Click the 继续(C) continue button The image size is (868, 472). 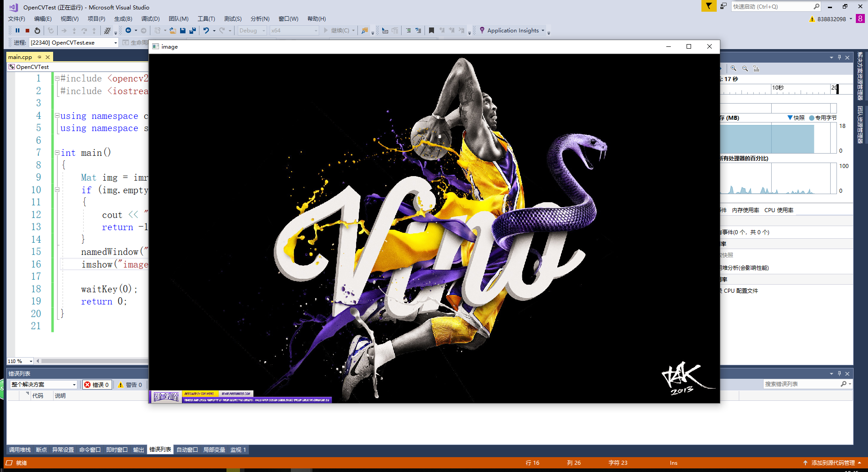(337, 31)
